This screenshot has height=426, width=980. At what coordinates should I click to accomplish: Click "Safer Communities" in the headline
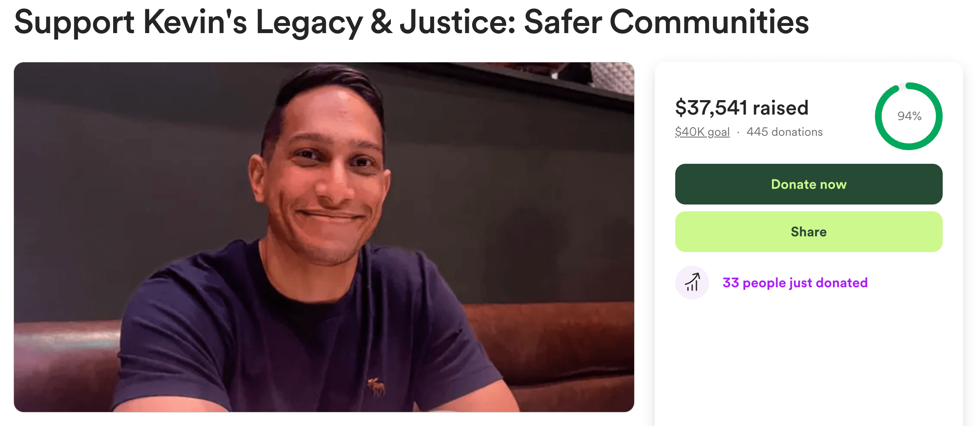[666, 22]
